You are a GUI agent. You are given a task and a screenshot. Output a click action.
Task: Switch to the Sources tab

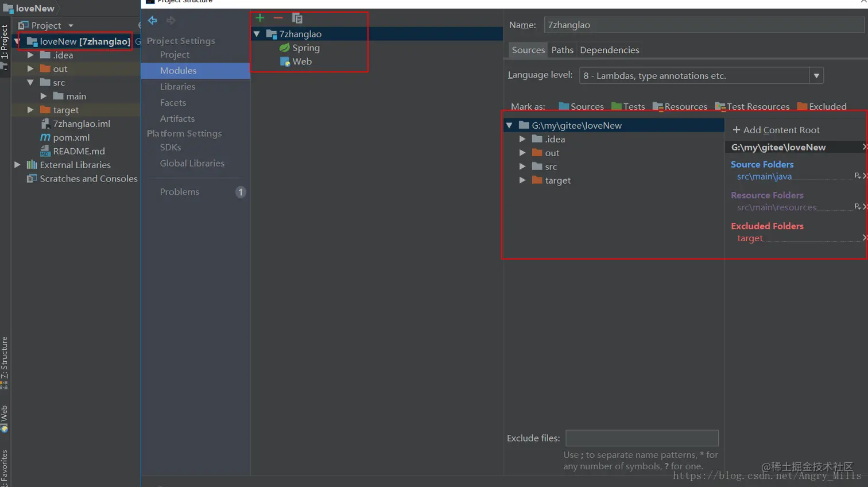coord(528,50)
